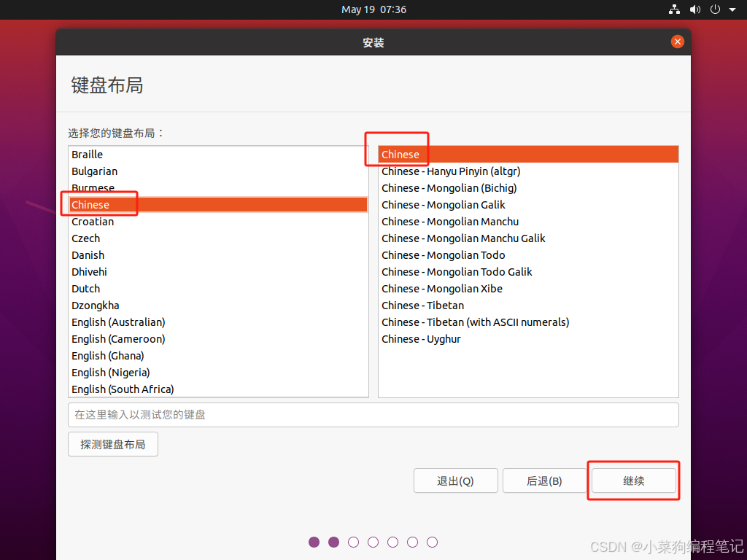This screenshot has height=560, width=747.
Task: Select Burmese in the layout list
Action: tap(218, 188)
